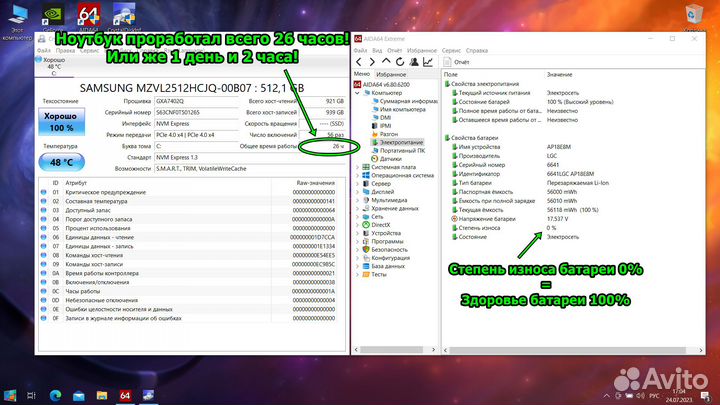Click the Интерфейс field NVM Express
Screen dimensions: 720x405
pyautogui.click(x=196, y=124)
